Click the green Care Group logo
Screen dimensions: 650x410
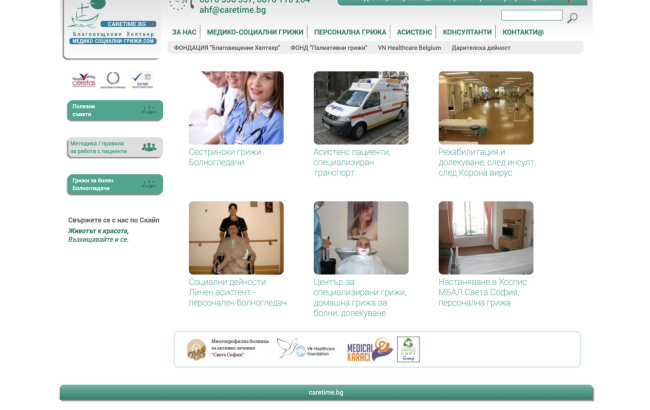(408, 349)
